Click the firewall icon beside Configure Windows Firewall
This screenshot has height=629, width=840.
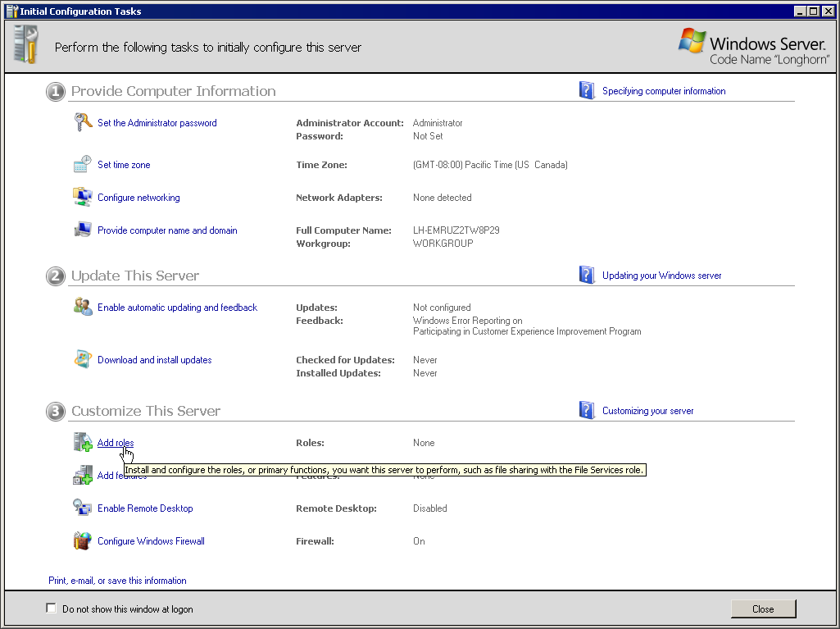click(83, 540)
